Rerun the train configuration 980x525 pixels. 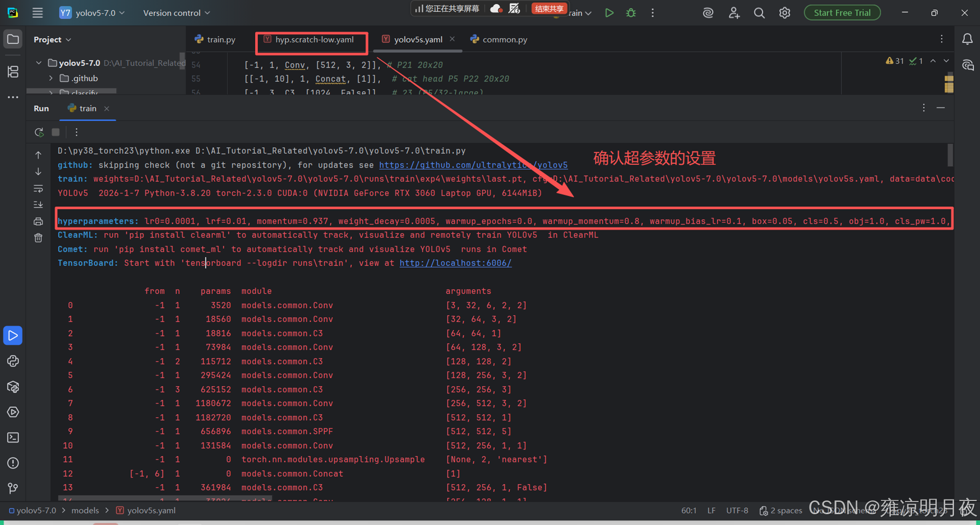pos(39,132)
